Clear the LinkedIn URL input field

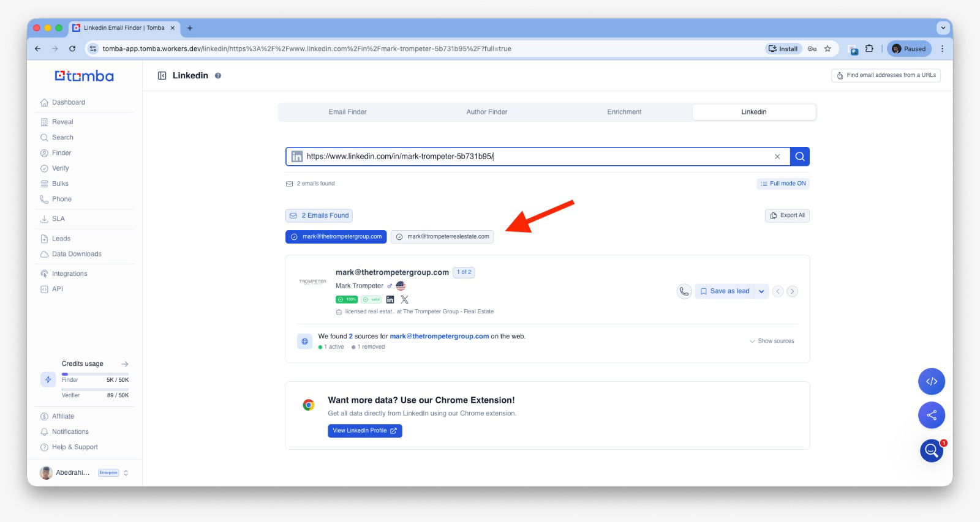(x=777, y=157)
